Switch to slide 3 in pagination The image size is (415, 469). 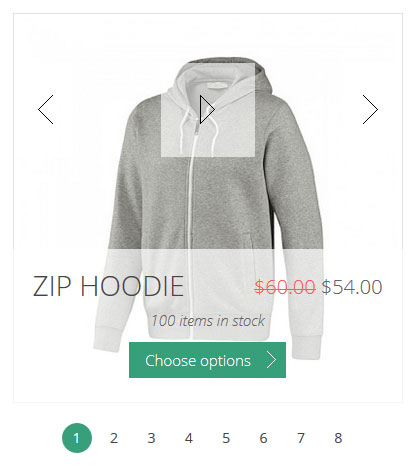pos(151,438)
